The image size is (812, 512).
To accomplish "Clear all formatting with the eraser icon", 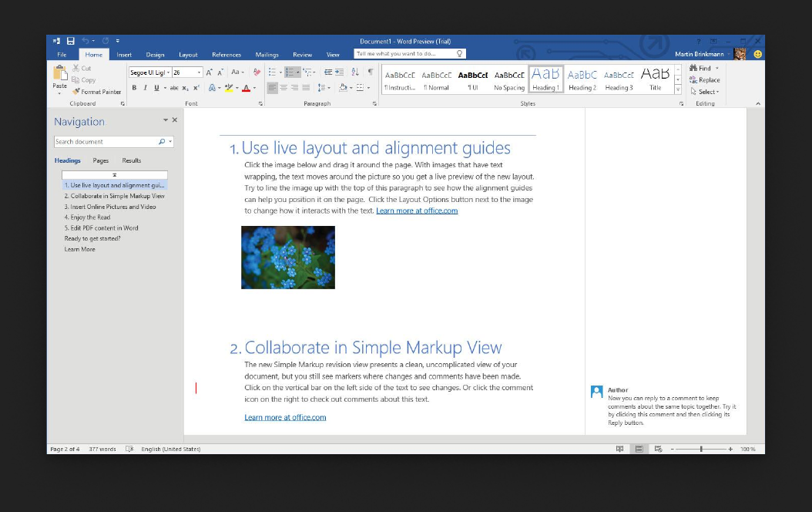I will (257, 72).
